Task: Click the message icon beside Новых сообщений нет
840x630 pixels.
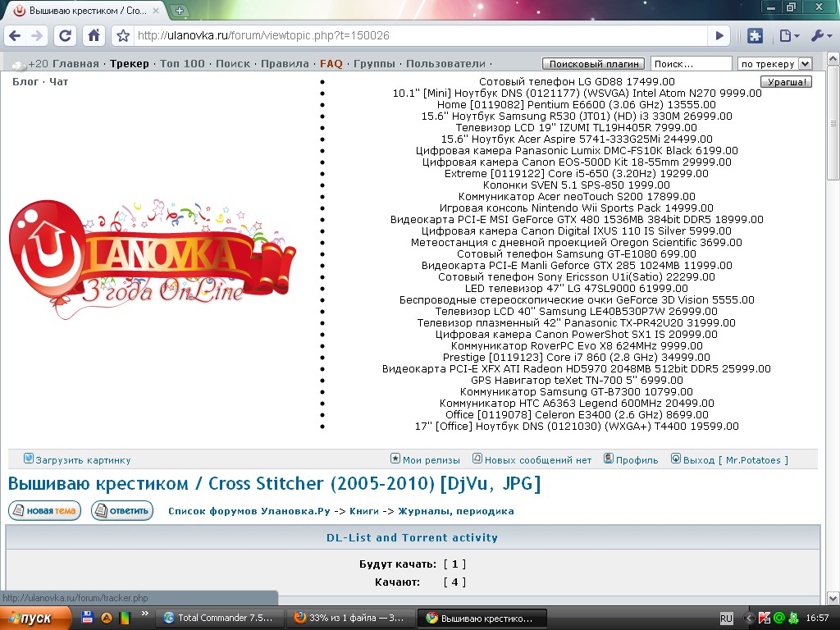Action: pos(477,459)
